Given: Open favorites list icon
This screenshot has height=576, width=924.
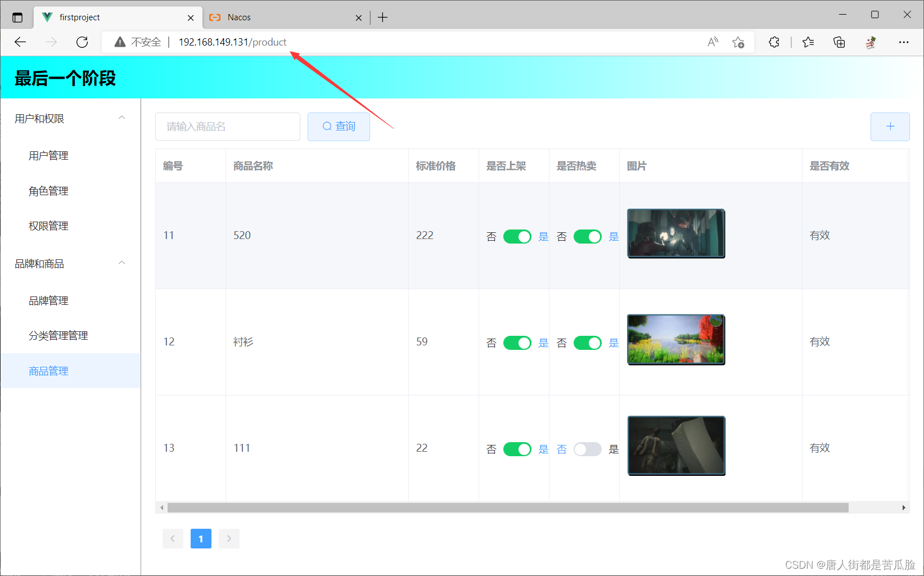Looking at the screenshot, I should click(808, 42).
